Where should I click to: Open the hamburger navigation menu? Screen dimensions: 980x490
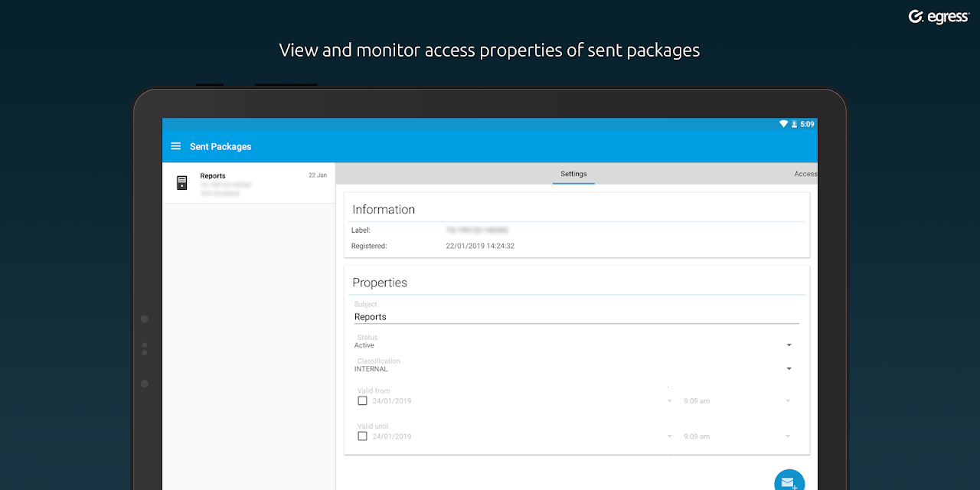coord(175,146)
